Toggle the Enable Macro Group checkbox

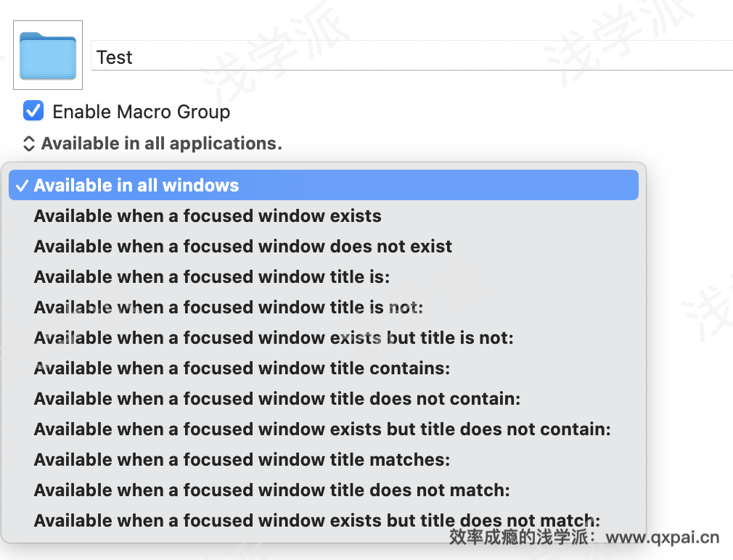tap(33, 111)
